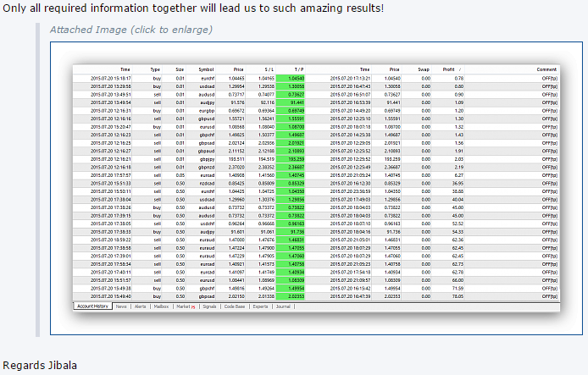This screenshot has height=375, width=588.
Task: Sort by the Profit column header
Action: 448,69
